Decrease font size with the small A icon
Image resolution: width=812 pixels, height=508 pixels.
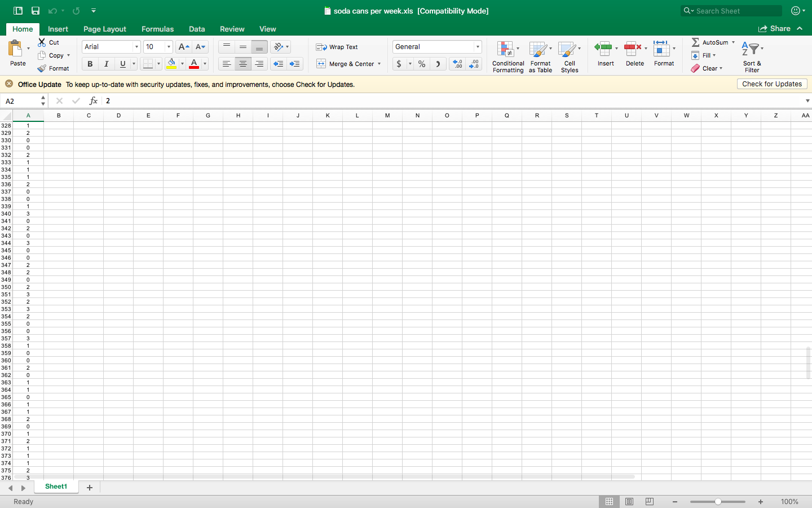(x=200, y=47)
